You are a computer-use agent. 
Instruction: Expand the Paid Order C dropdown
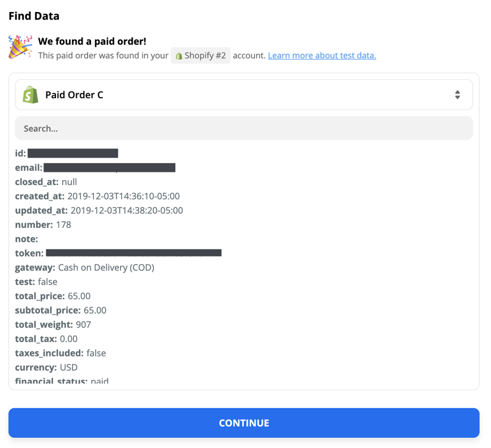point(244,95)
